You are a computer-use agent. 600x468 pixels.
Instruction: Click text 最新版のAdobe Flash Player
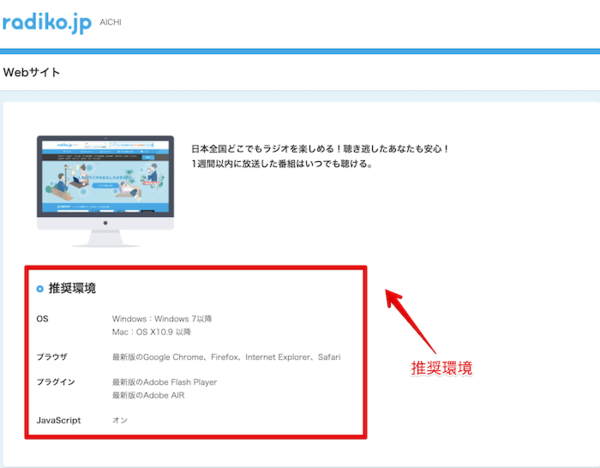(x=165, y=382)
